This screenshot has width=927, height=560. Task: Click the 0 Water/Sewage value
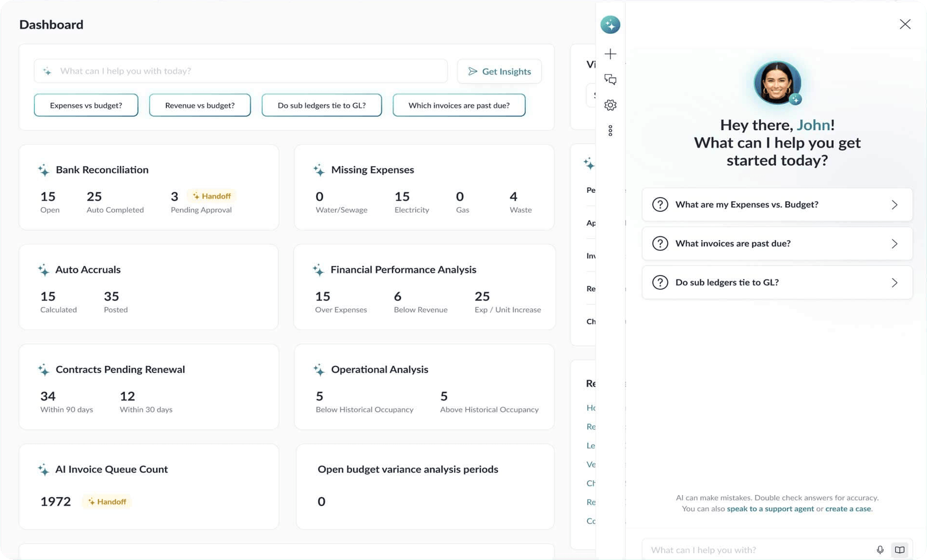pyautogui.click(x=319, y=196)
